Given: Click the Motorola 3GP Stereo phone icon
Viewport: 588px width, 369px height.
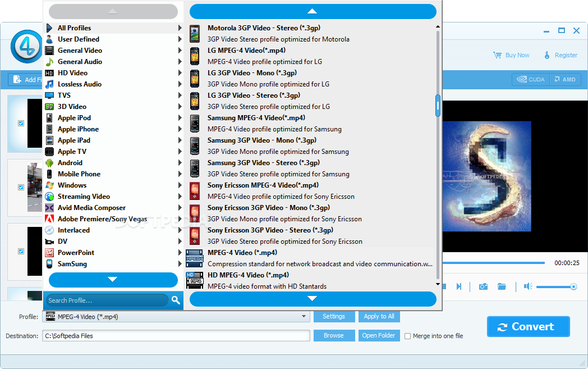Looking at the screenshot, I should 195,33.
